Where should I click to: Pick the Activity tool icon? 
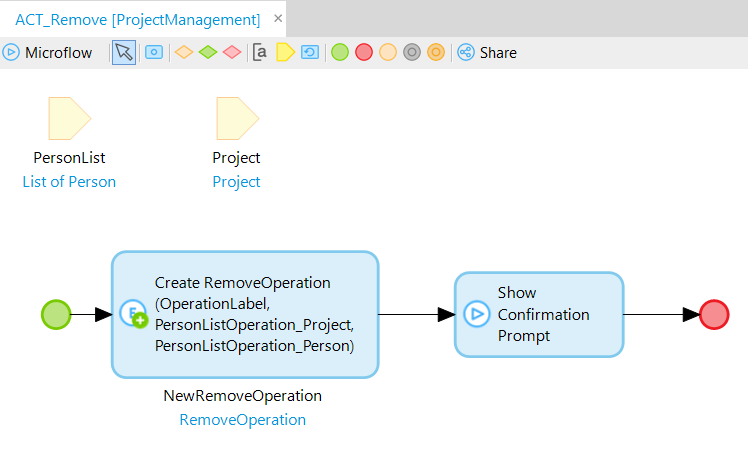pos(154,52)
